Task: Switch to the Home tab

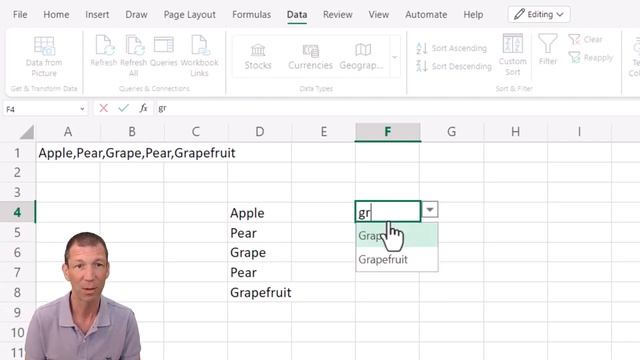Action: [x=56, y=15]
